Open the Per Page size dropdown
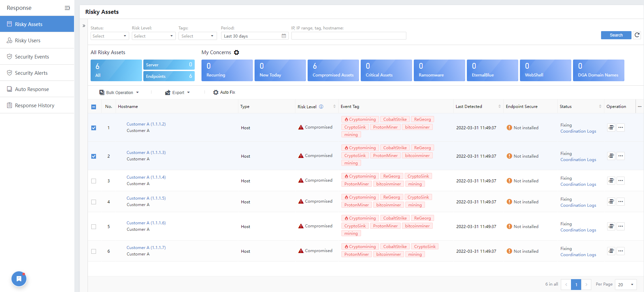The width and height of the screenshot is (644, 292). (625, 285)
